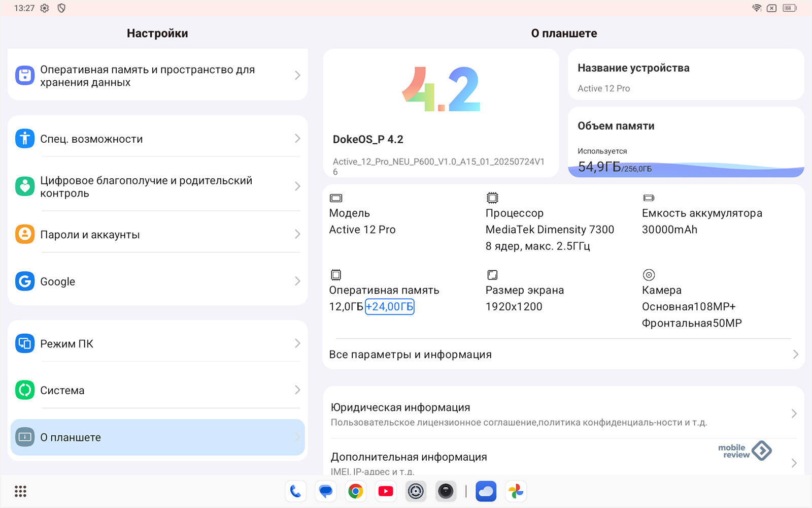Screen dimensions: 812x508
Task: Select the About tablet entry
Action: point(158,437)
